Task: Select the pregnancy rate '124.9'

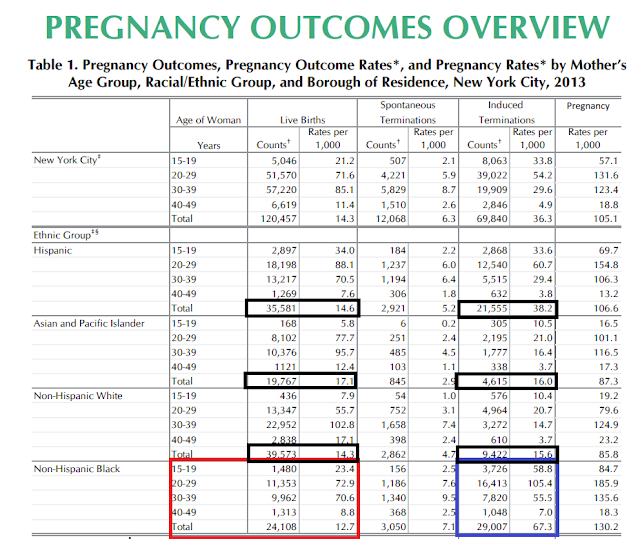Action: (606, 425)
